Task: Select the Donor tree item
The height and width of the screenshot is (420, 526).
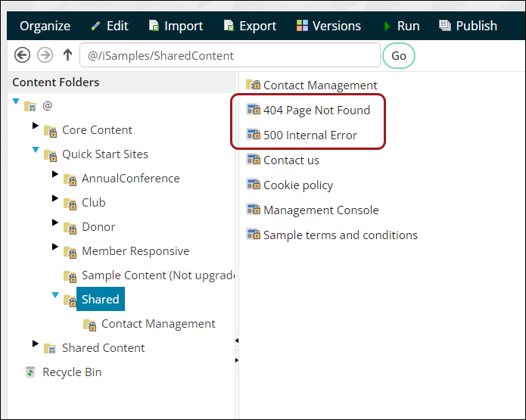Action: tap(98, 227)
